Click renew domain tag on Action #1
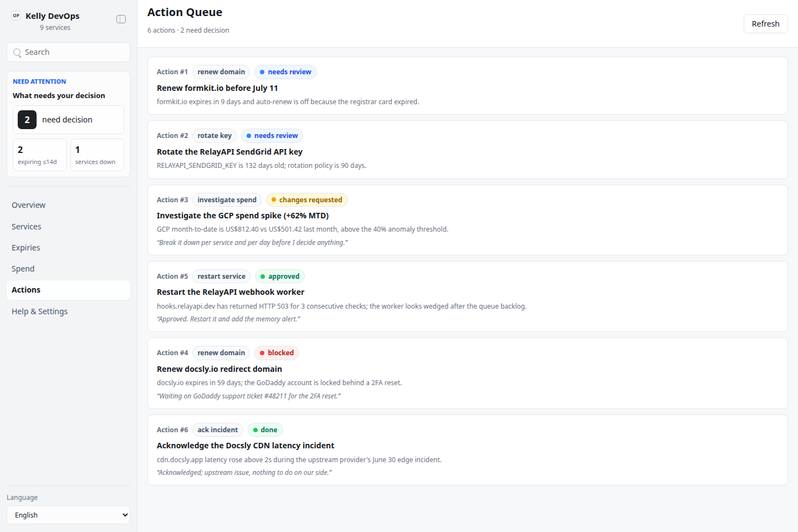Image resolution: width=798 pixels, height=532 pixels. click(x=221, y=72)
